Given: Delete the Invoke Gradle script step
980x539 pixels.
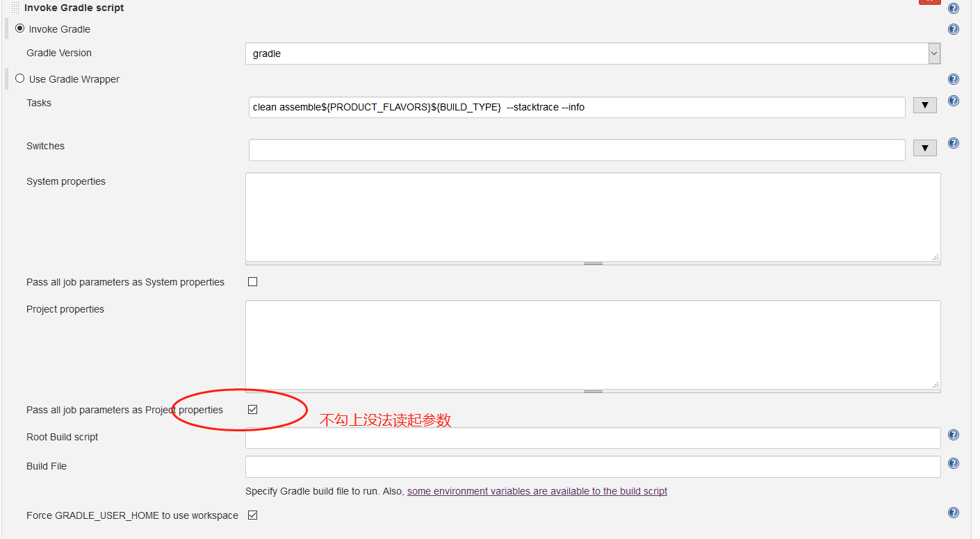Looking at the screenshot, I should point(929,2).
